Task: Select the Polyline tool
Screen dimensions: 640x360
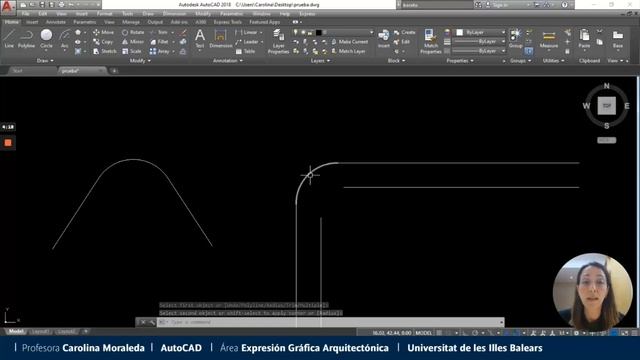Action: click(27, 39)
